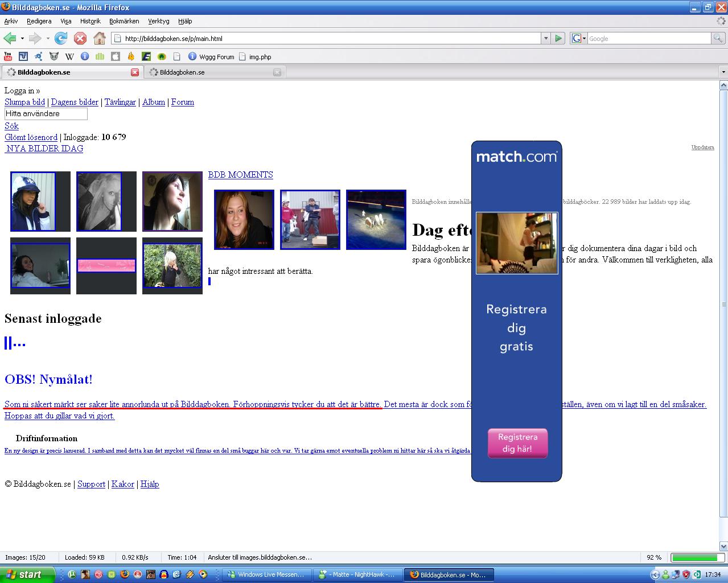Open the address bar URL history dropdown
Viewport: 728px width, 583px height.
[546, 38]
